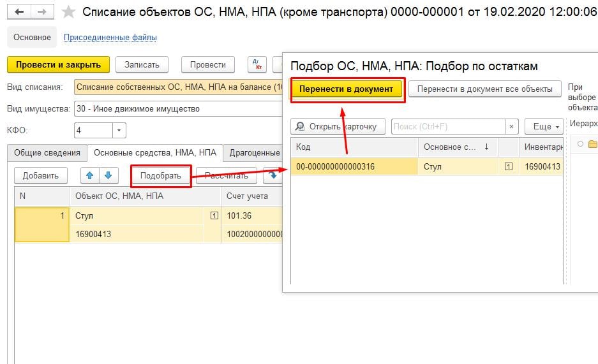Image resolution: width=598 pixels, height=364 pixels.
Task: Select the Основные средства, НМА, НПА tab
Action: [x=155, y=153]
